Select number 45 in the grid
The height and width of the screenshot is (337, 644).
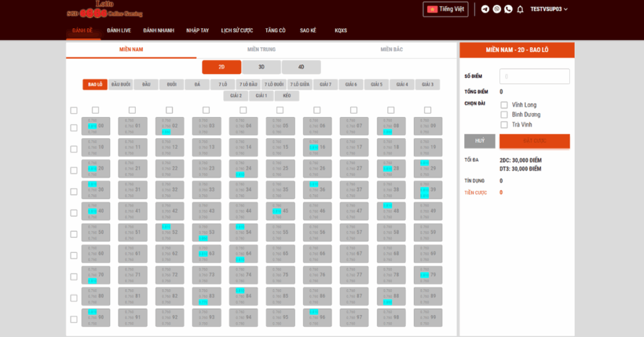click(280, 211)
